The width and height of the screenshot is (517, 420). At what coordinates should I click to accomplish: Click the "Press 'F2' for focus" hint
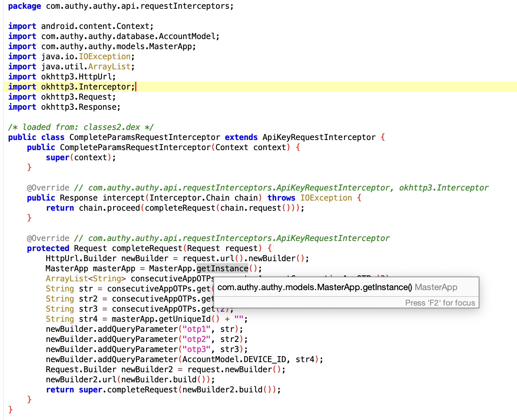pyautogui.click(x=440, y=303)
